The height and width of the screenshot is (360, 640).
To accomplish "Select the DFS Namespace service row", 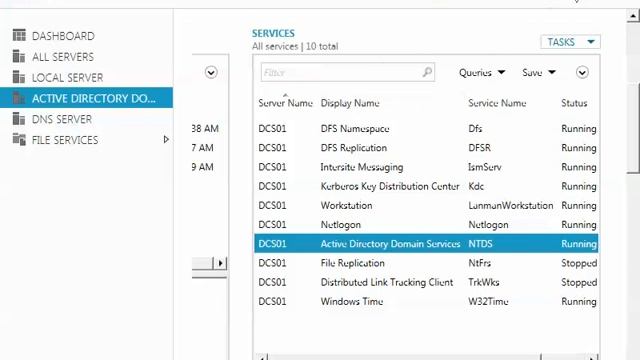I will (x=426, y=129).
